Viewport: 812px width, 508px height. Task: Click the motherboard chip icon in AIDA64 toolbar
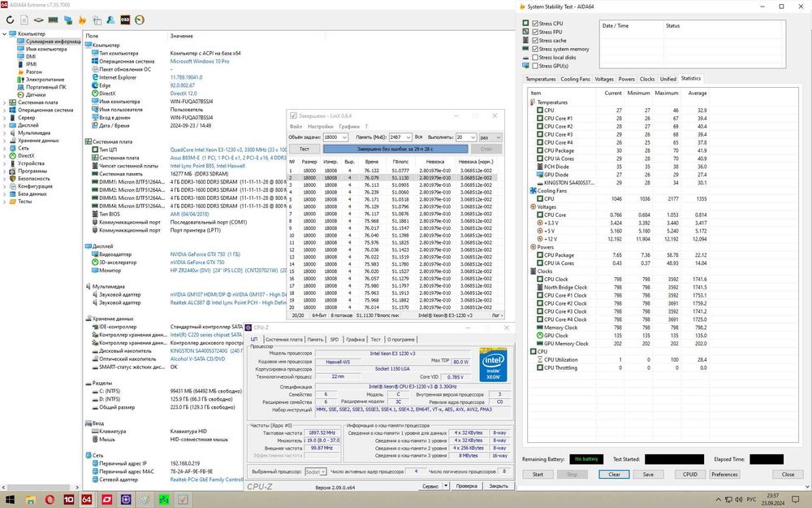tap(39, 20)
